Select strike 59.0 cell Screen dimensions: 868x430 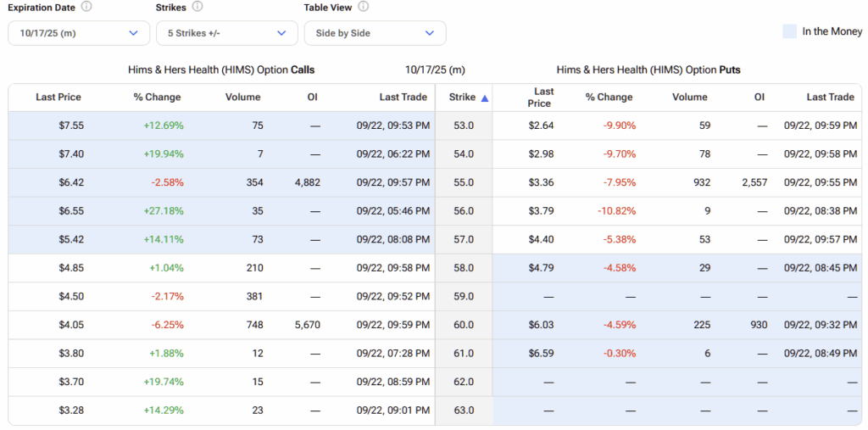pyautogui.click(x=464, y=297)
